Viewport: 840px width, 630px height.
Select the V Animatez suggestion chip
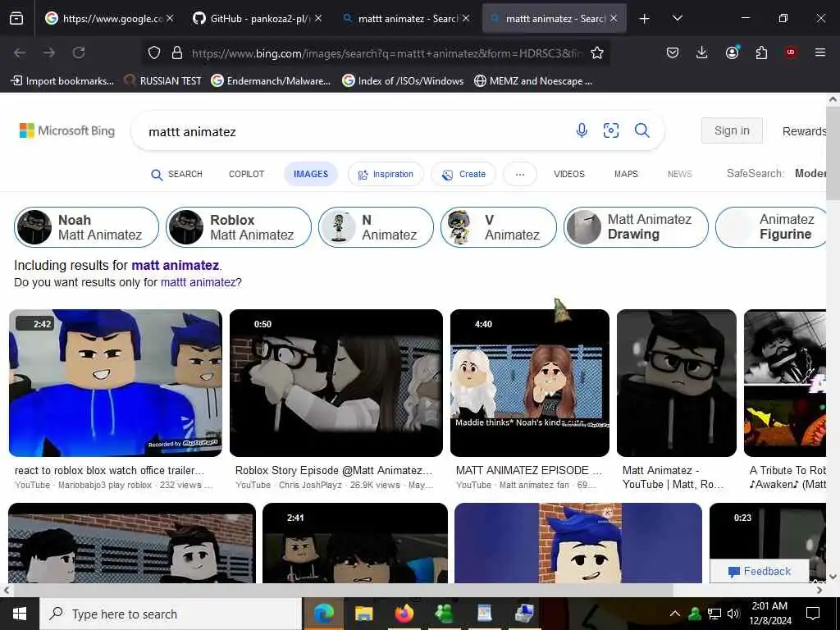click(x=498, y=227)
